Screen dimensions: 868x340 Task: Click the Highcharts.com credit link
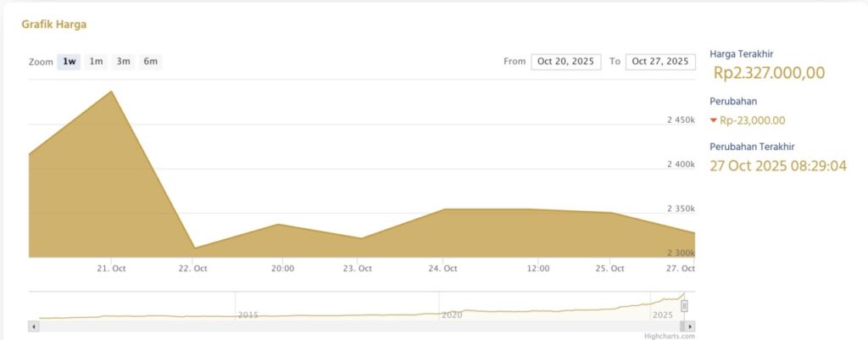click(669, 336)
